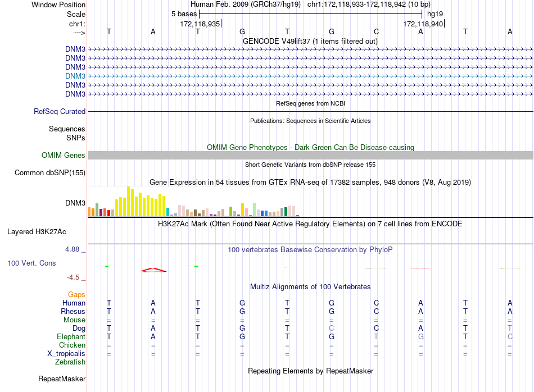The height and width of the screenshot is (392, 534).
Task: Open Publications: Sequences in Scientific Articles title
Action: pyautogui.click(x=310, y=121)
